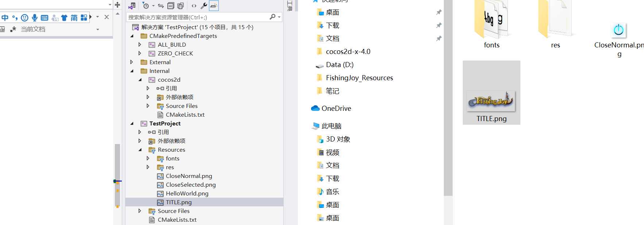This screenshot has width=644, height=225.
Task: Collapse the cocos2d project node
Action: (x=140, y=79)
